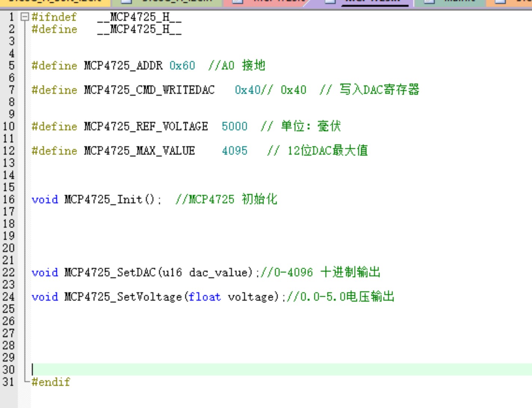Select "__MCP4725_H__" on the #ifndef line
This screenshot has height=408, width=532.
click(139, 17)
